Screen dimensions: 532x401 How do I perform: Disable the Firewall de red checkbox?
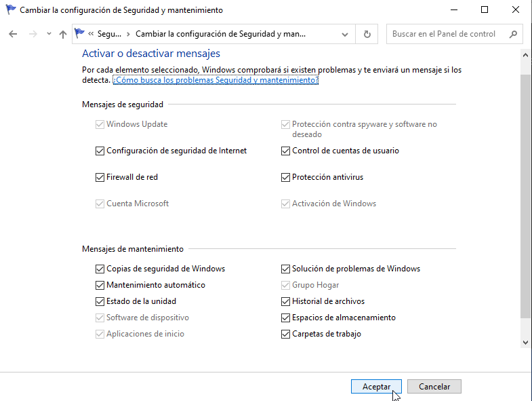coord(100,177)
